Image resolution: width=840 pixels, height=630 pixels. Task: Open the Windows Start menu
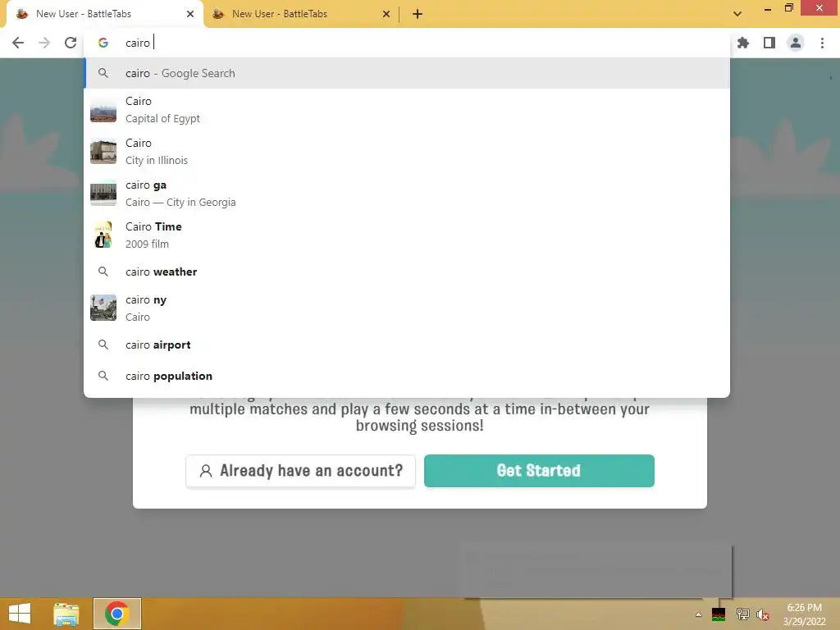point(20,614)
